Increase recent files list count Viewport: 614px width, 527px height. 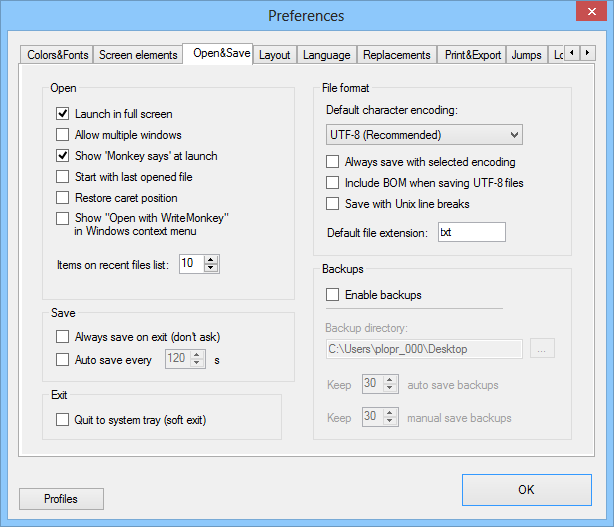coord(210,260)
